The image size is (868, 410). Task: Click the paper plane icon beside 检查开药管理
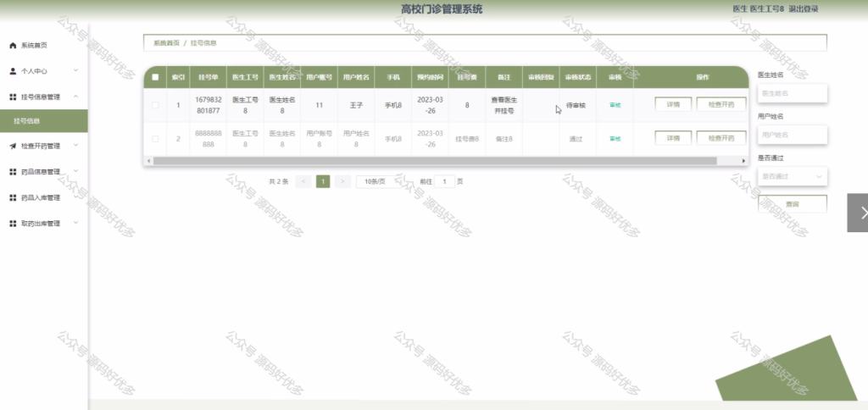[x=13, y=146]
